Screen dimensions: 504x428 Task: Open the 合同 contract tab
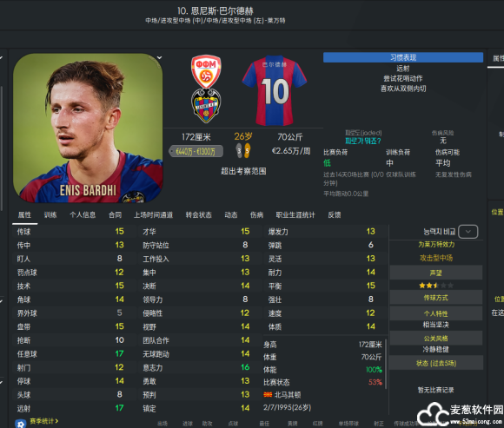click(x=115, y=214)
